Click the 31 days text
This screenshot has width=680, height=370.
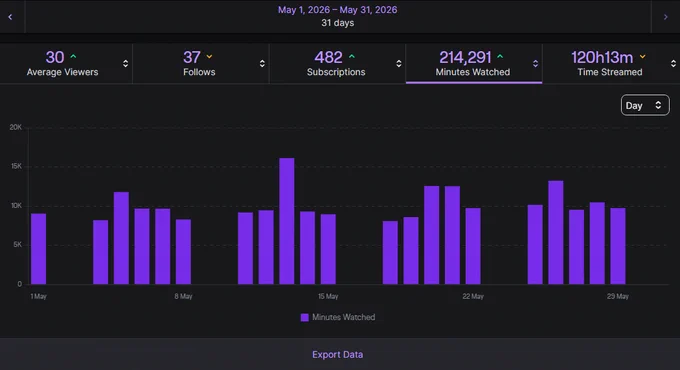click(x=337, y=23)
